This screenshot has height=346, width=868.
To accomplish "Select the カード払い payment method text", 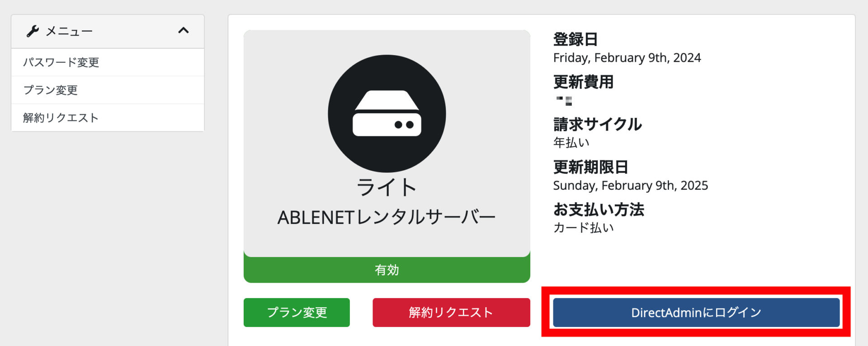I will point(583,228).
